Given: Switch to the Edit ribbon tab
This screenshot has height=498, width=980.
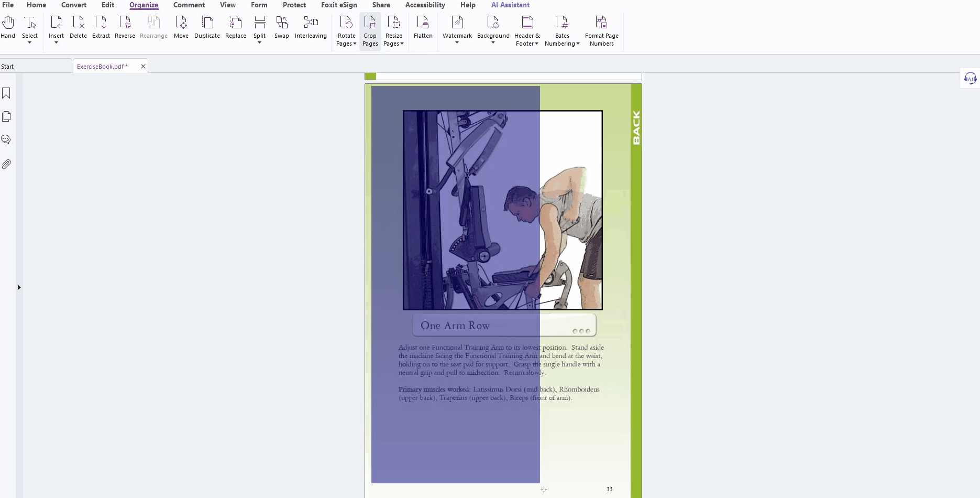Looking at the screenshot, I should (108, 5).
